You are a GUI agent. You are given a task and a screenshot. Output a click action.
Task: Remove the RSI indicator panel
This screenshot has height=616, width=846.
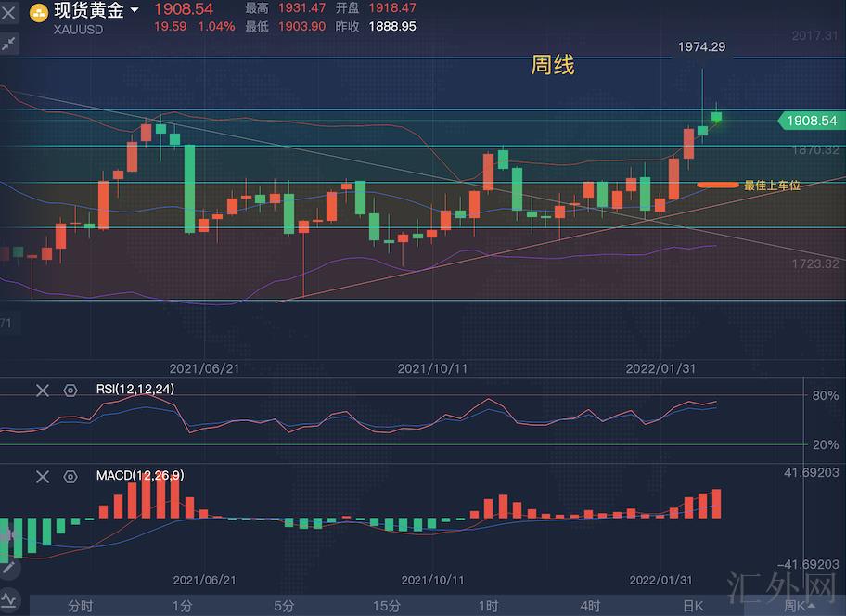pyautogui.click(x=43, y=390)
